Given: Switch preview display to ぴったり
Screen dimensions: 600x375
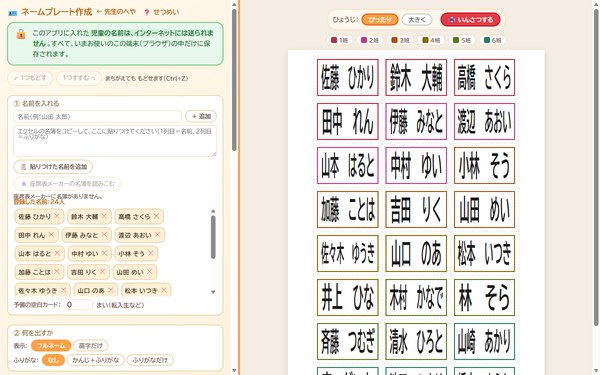Looking at the screenshot, I should pyautogui.click(x=380, y=20).
